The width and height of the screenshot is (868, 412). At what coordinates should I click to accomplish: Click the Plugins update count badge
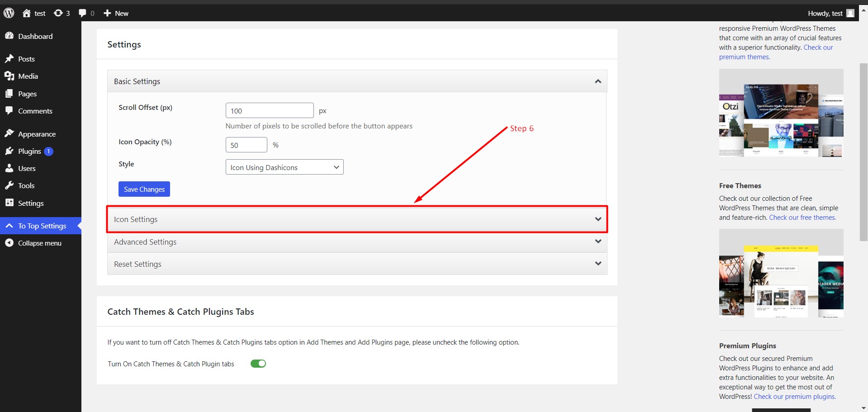[x=48, y=152]
